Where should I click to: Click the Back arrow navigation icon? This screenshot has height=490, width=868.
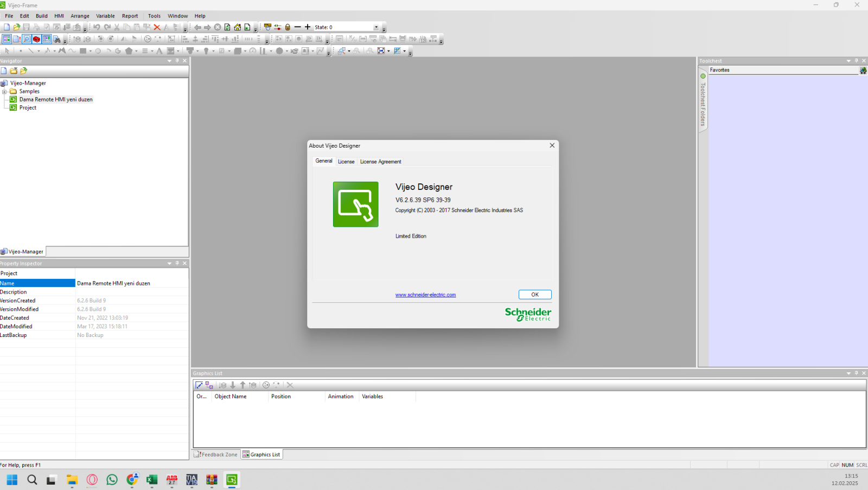pos(197,27)
